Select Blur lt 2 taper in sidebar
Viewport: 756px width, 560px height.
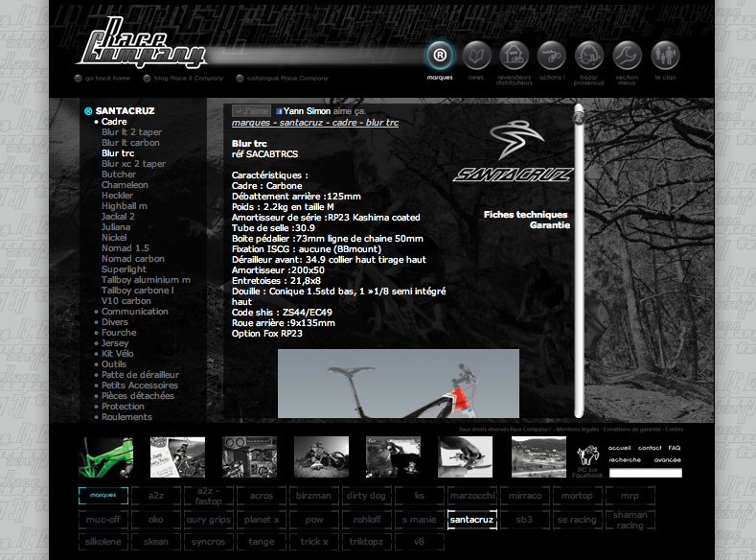131,132
